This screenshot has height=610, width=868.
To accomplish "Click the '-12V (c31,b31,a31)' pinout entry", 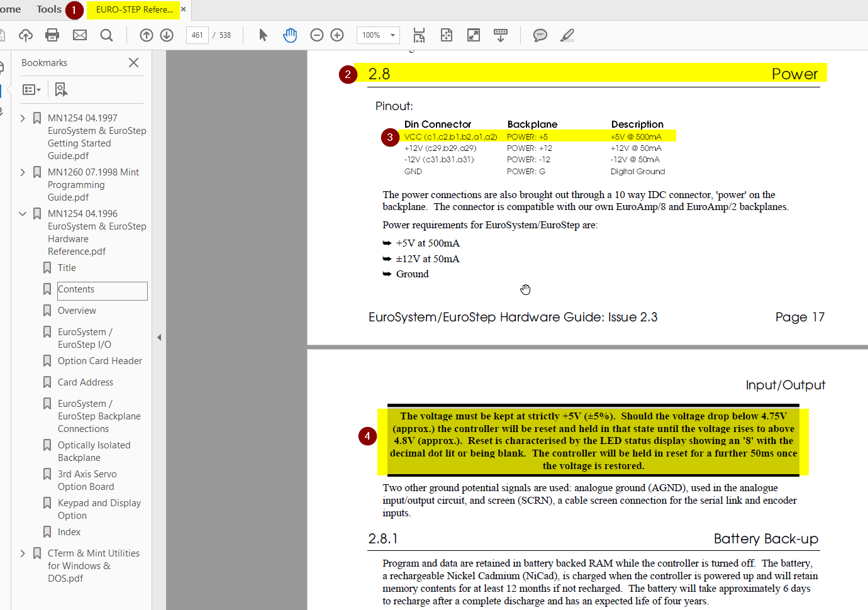I will [x=439, y=160].
